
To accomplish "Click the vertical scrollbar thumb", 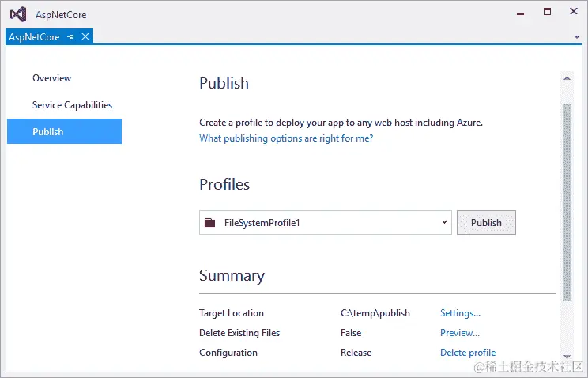I will pyautogui.click(x=567, y=202).
